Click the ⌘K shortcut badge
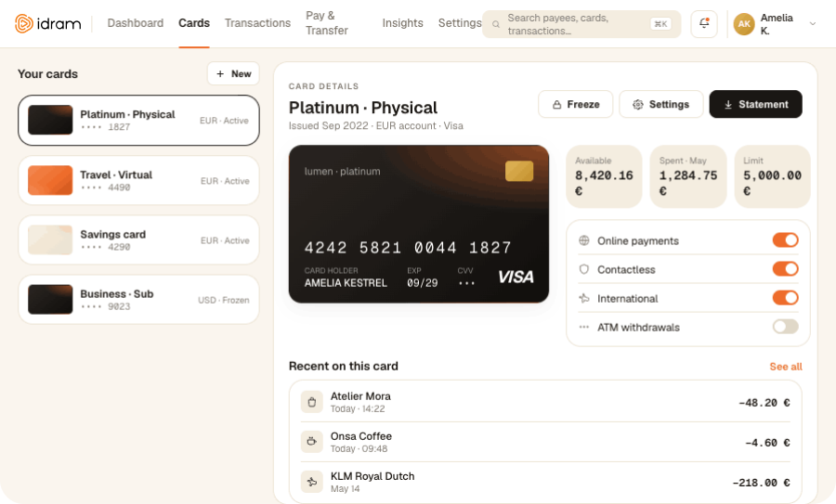Screen dimensions: 836x504 tap(660, 24)
